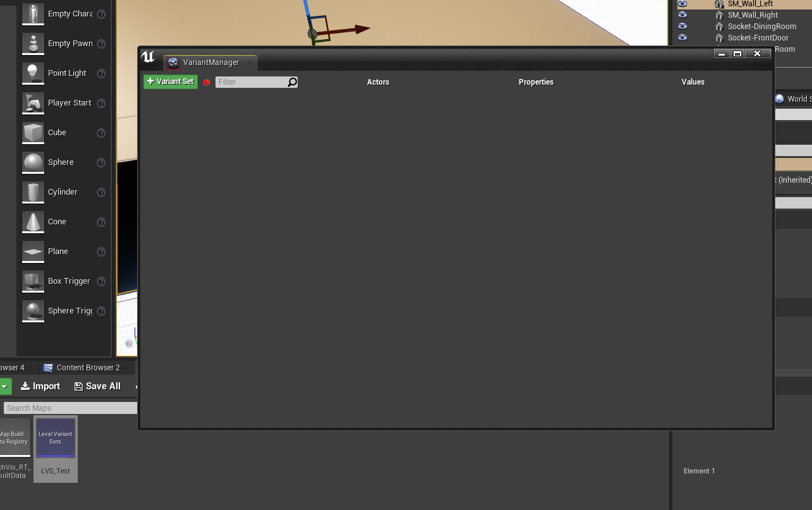Viewport: 812px width, 510px height.
Task: Toggle visibility eye for Socket-DiningRoom
Action: [682, 26]
